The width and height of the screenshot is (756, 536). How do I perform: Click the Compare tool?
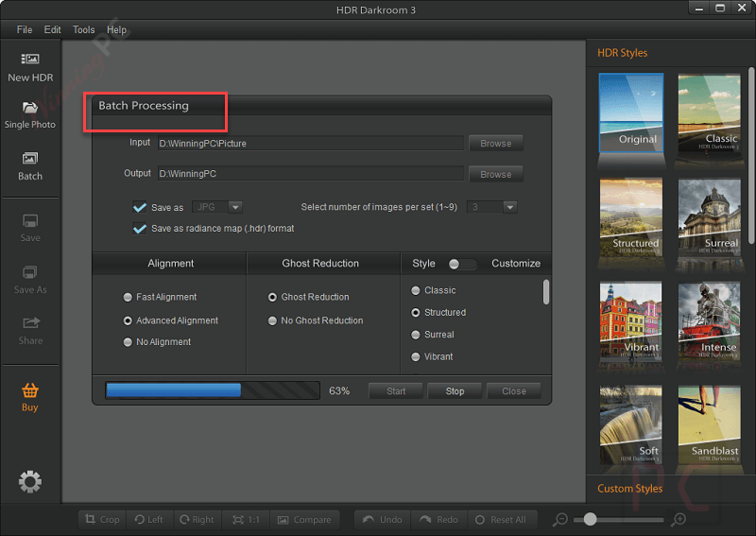[x=304, y=520]
